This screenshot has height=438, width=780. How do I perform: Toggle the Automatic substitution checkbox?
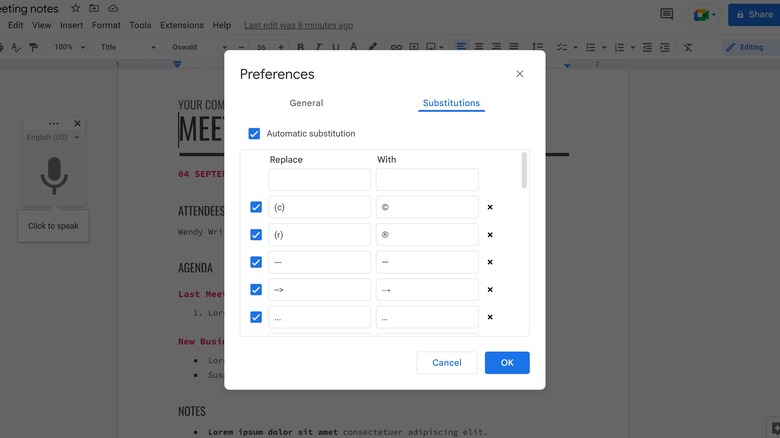[254, 133]
